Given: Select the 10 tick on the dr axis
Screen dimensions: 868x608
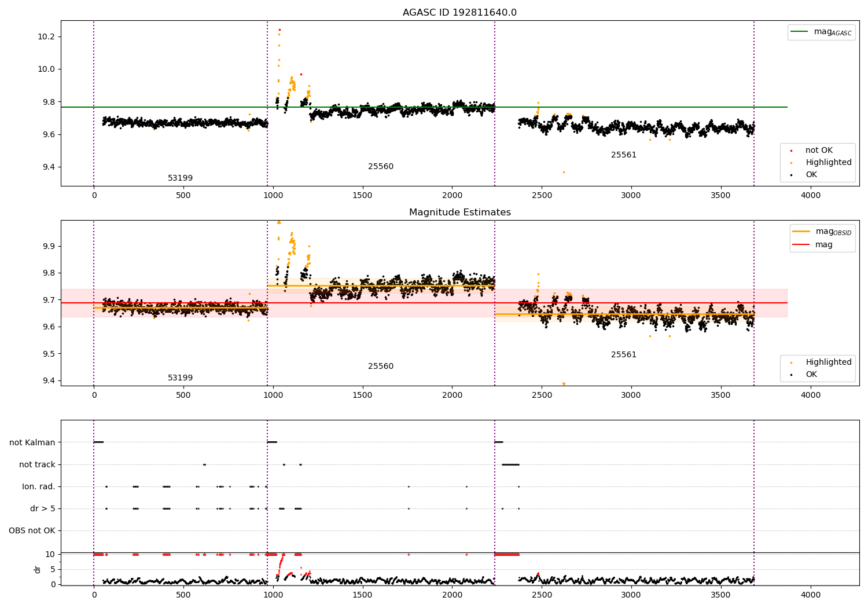Looking at the screenshot, I should (51, 555).
